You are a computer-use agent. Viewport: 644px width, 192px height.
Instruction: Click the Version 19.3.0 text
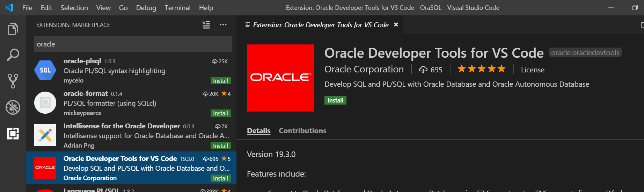click(x=271, y=154)
